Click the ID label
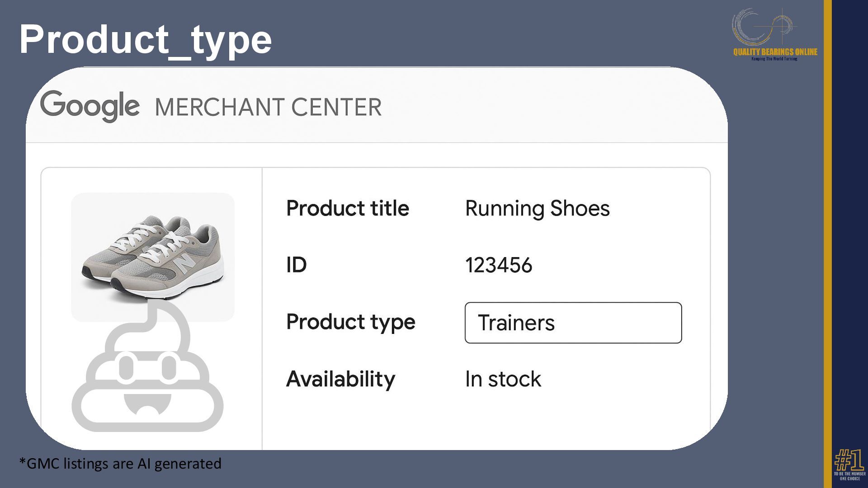 click(x=296, y=265)
